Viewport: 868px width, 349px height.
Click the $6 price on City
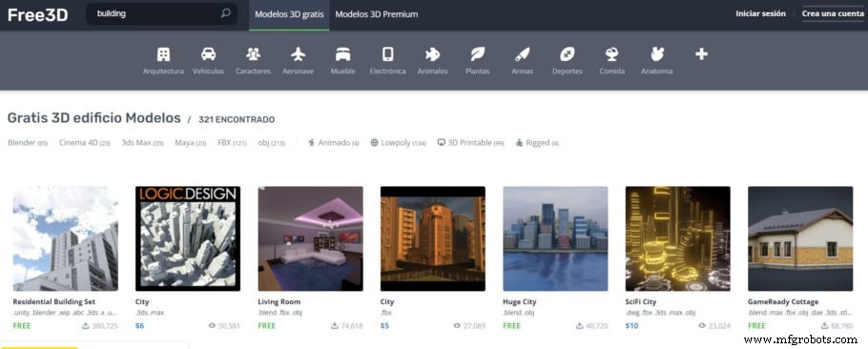tap(139, 326)
